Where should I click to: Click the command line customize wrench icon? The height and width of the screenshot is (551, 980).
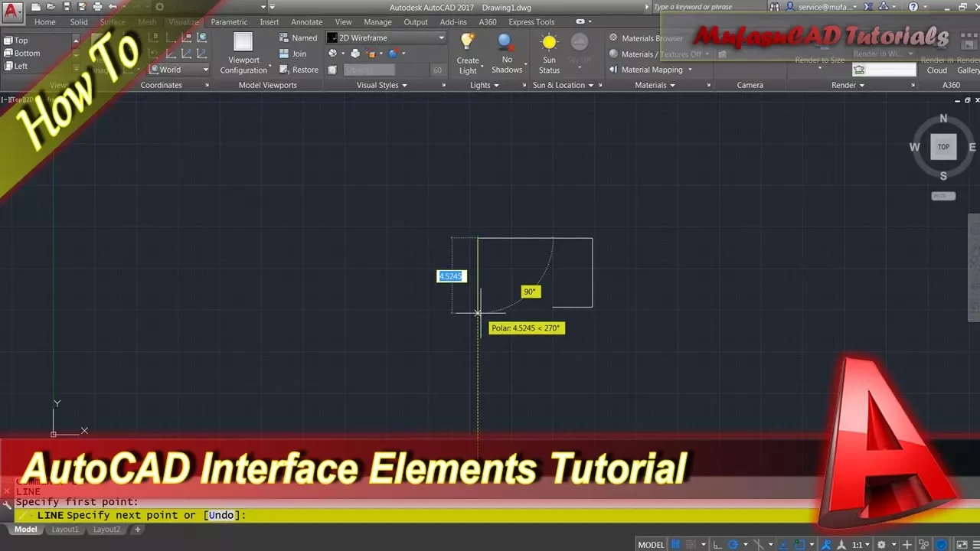pyautogui.click(x=7, y=504)
